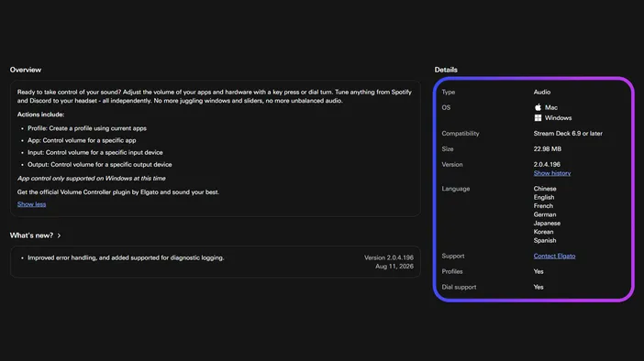The height and width of the screenshot is (361, 644).
Task: Collapse overview with Show less
Action: coord(31,204)
